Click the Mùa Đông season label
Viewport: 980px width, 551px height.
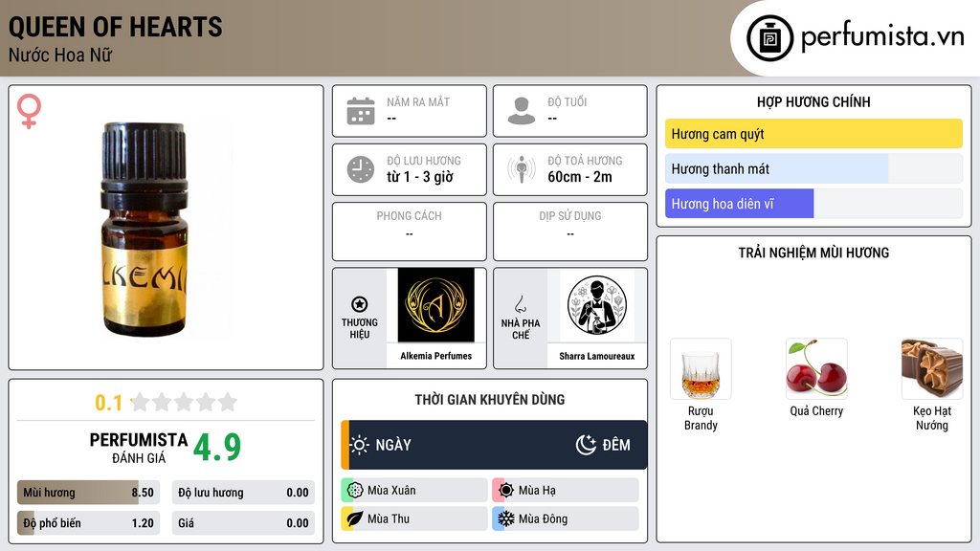[544, 518]
